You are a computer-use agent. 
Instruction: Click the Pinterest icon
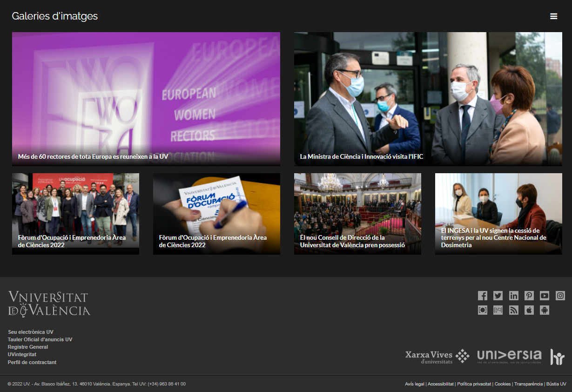(529, 296)
